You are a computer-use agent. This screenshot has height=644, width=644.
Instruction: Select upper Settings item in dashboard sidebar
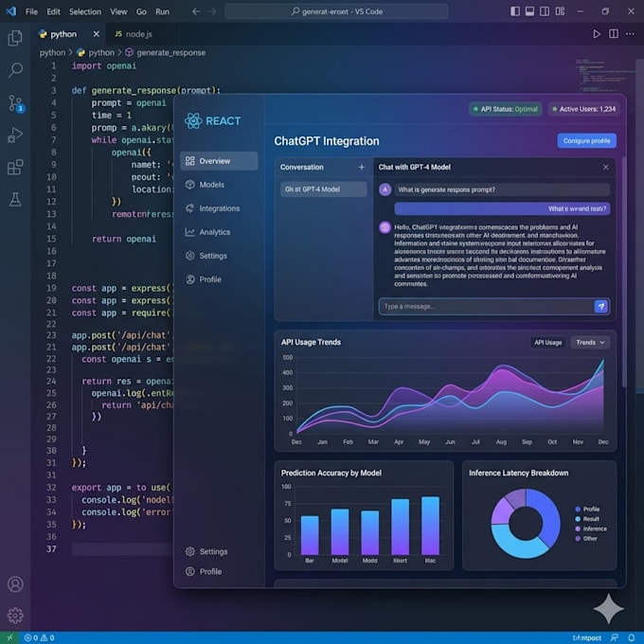(219, 256)
